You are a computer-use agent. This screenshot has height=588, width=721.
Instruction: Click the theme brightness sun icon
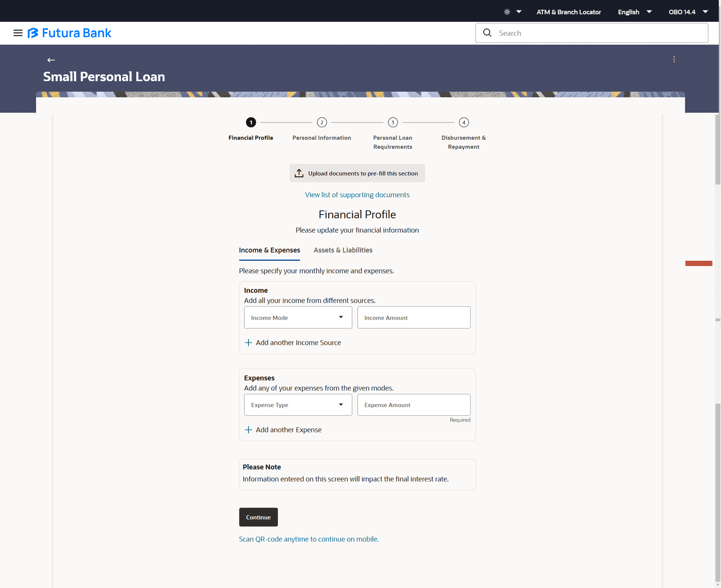pos(507,12)
